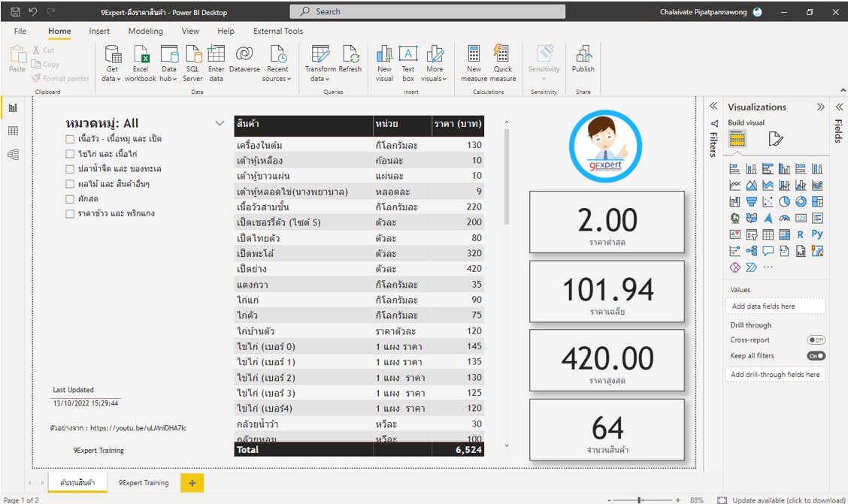Switch to the Insert ribbon tab

(x=99, y=31)
